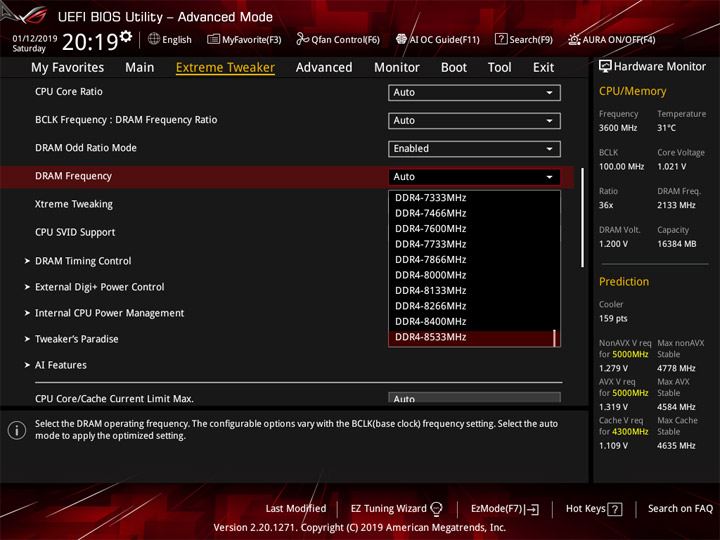Switch to Main tab
Screen dimensions: 720x540
[x=140, y=68]
